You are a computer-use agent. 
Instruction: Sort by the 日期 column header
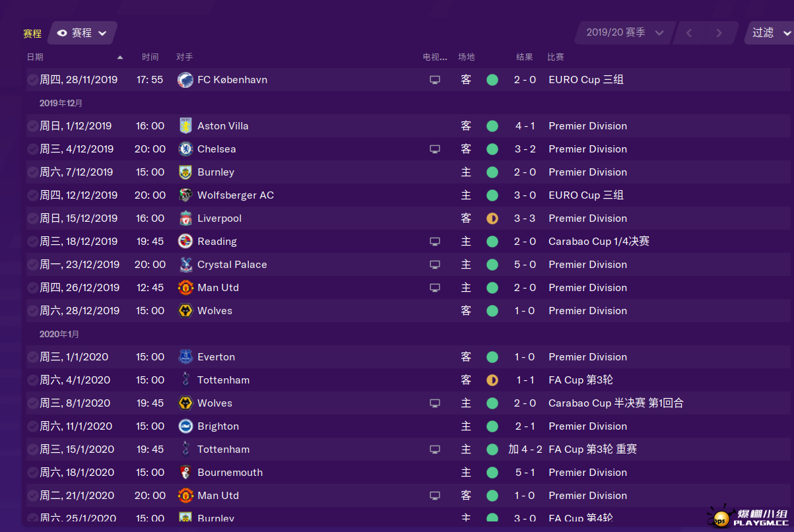point(35,57)
